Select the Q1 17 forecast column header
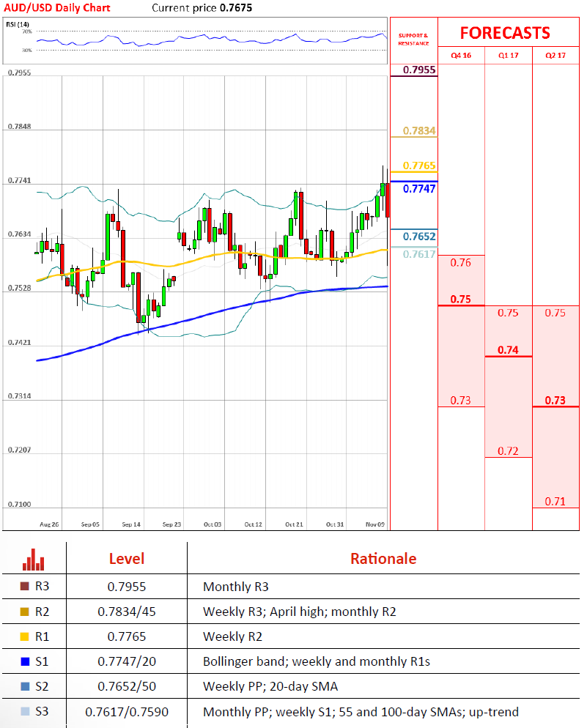587x728 pixels. click(x=508, y=55)
